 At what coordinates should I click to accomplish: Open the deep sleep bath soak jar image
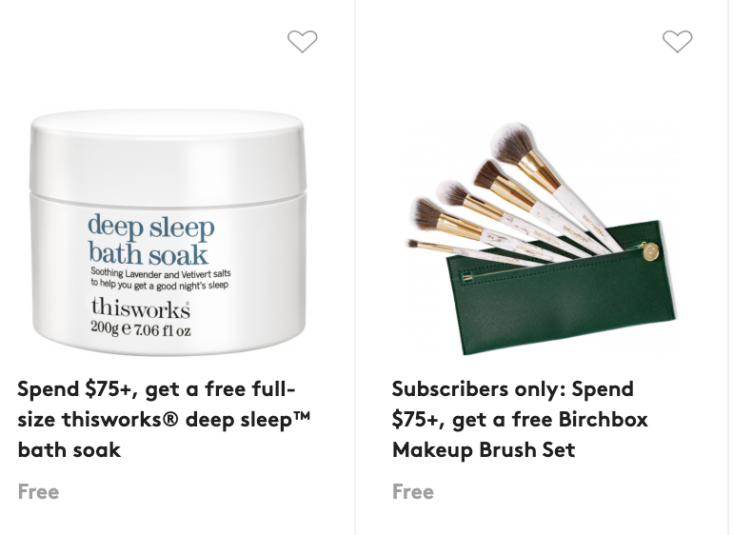[x=168, y=232]
